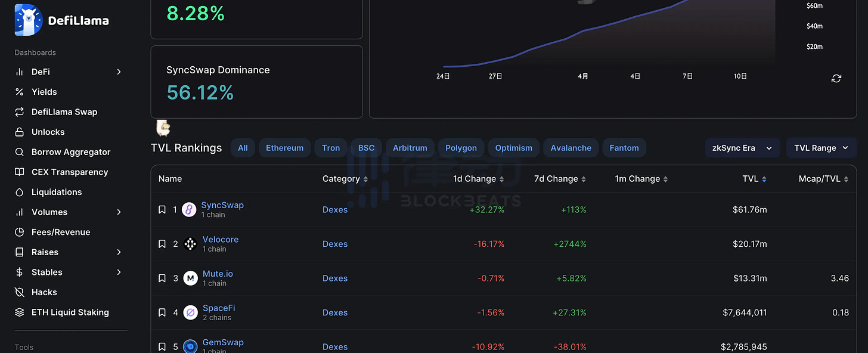
Task: Click the Liquidations droplet icon
Action: [x=20, y=192]
